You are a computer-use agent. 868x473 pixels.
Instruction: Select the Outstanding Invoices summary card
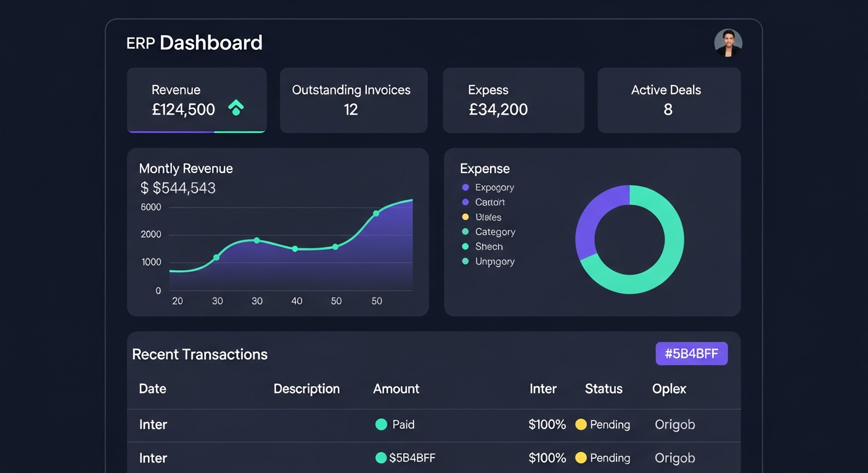[x=353, y=100]
